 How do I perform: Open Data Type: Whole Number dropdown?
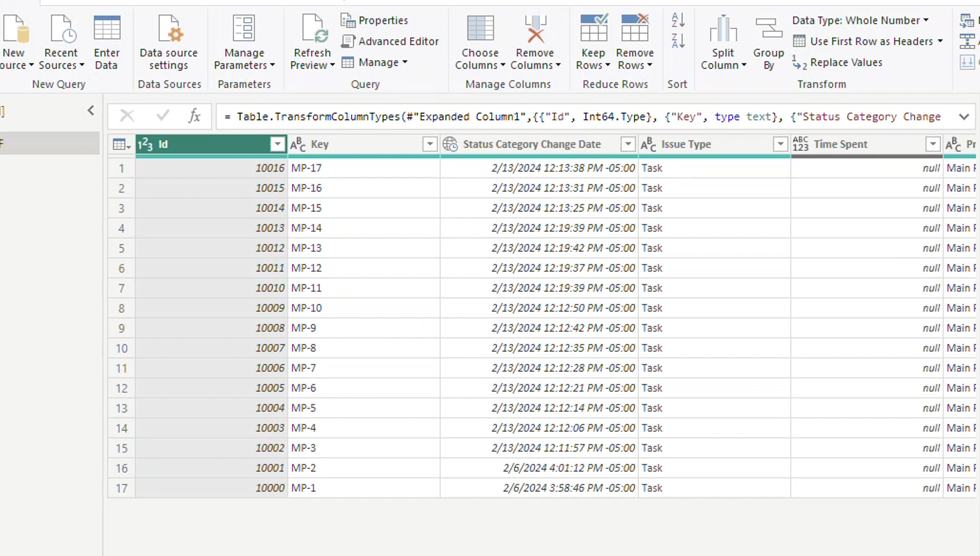[860, 20]
